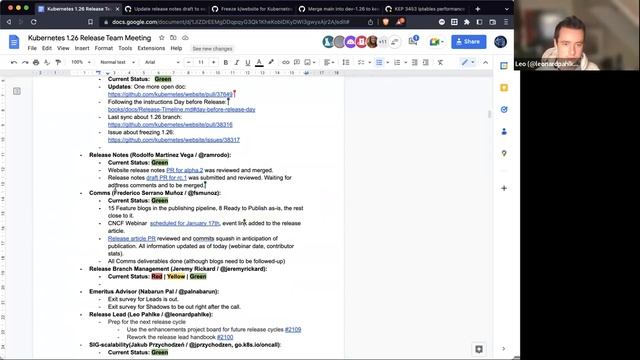
Task: Open the Edit menu
Action: (47, 48)
